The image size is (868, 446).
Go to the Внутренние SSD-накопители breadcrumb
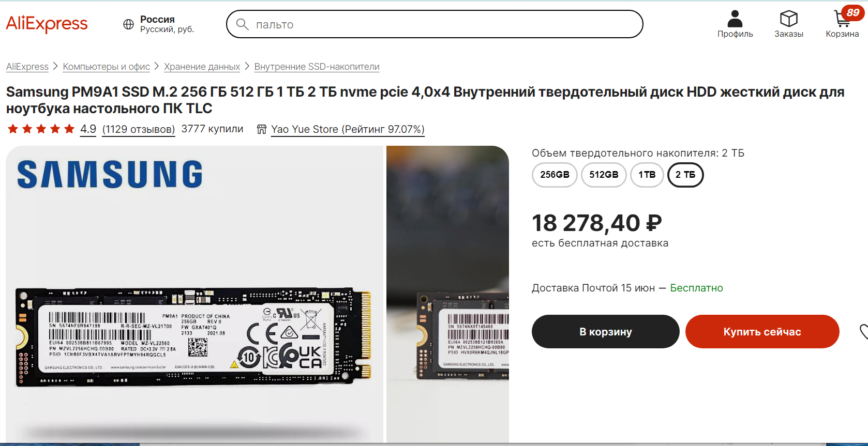pyautogui.click(x=317, y=67)
